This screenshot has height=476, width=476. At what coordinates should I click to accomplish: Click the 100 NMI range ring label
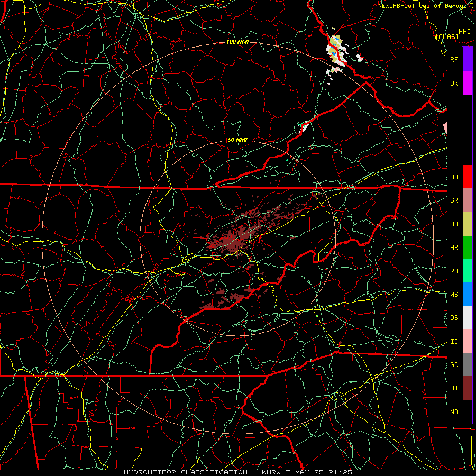[x=237, y=42]
